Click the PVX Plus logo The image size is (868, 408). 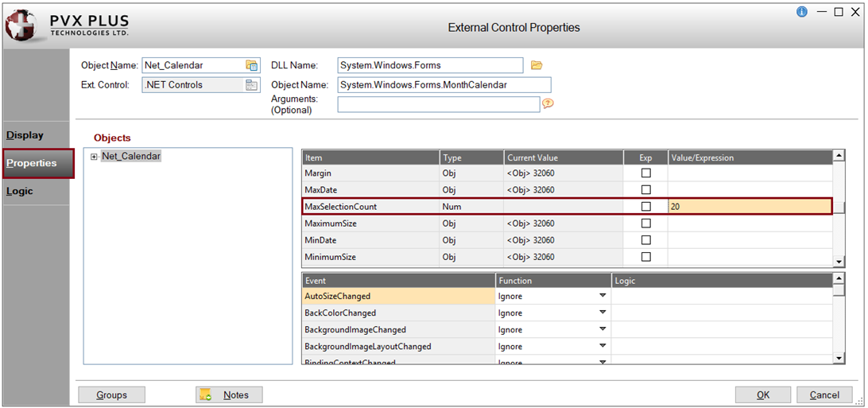tap(24, 26)
